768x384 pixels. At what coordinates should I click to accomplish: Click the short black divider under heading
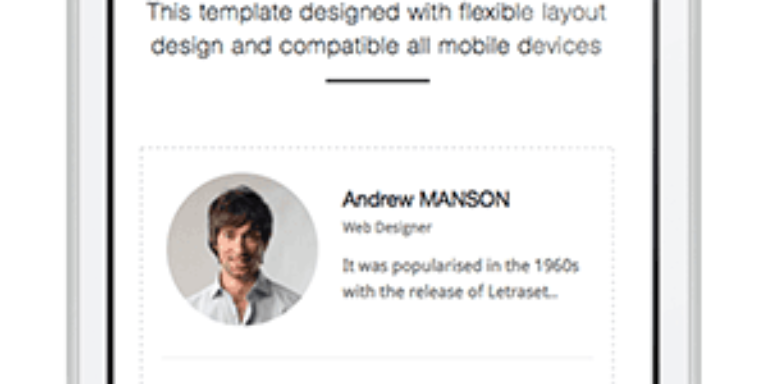[378, 81]
